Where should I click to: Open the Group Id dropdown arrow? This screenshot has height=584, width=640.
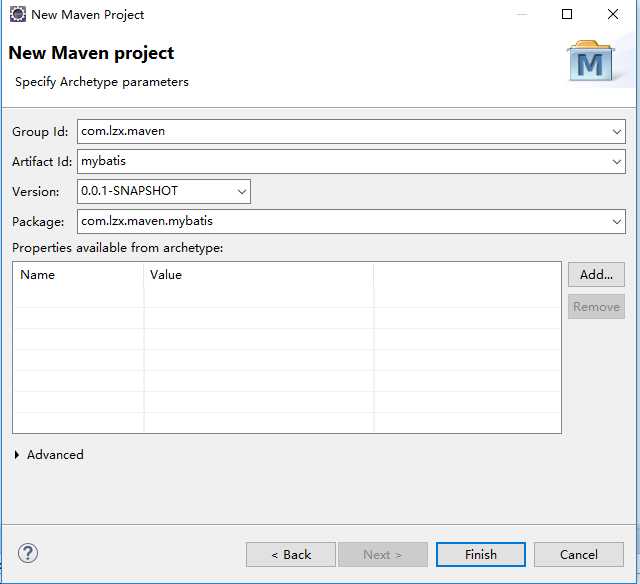[x=616, y=132]
